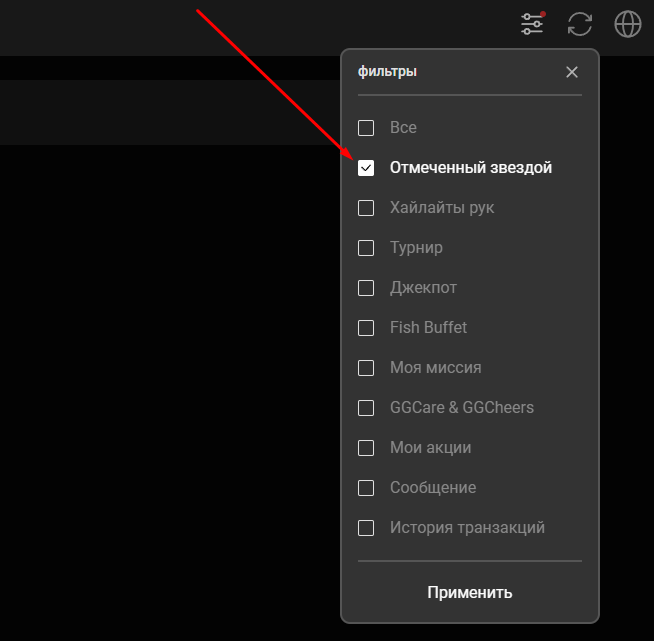Image resolution: width=654 pixels, height=641 pixels.
Task: Click the Джекпот label text
Action: pyautogui.click(x=423, y=288)
